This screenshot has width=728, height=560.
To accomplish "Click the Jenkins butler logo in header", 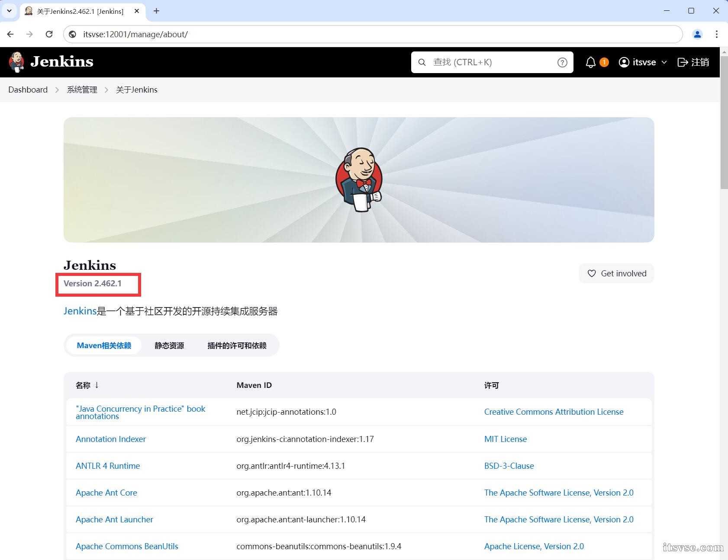I will click(x=16, y=62).
